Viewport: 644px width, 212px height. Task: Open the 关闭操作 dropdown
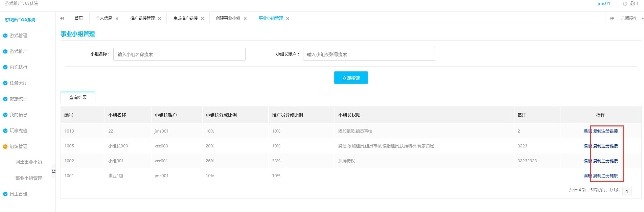tap(631, 18)
